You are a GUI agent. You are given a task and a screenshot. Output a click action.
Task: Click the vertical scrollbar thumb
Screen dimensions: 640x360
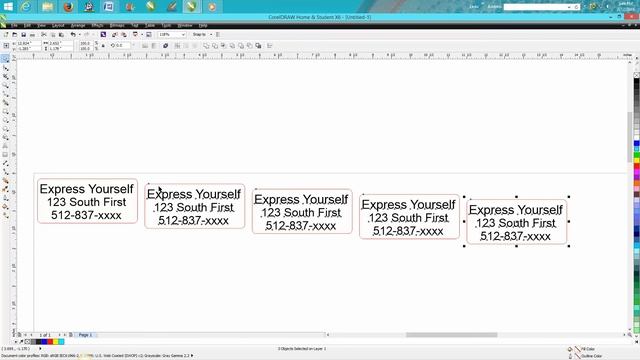[x=630, y=136]
